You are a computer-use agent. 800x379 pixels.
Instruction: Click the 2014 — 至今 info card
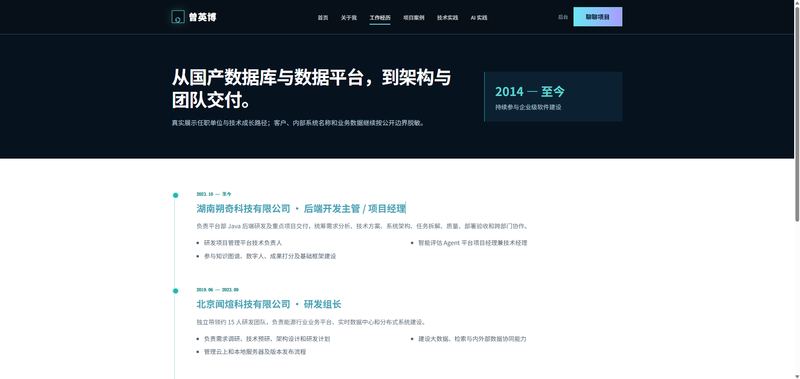(x=553, y=96)
